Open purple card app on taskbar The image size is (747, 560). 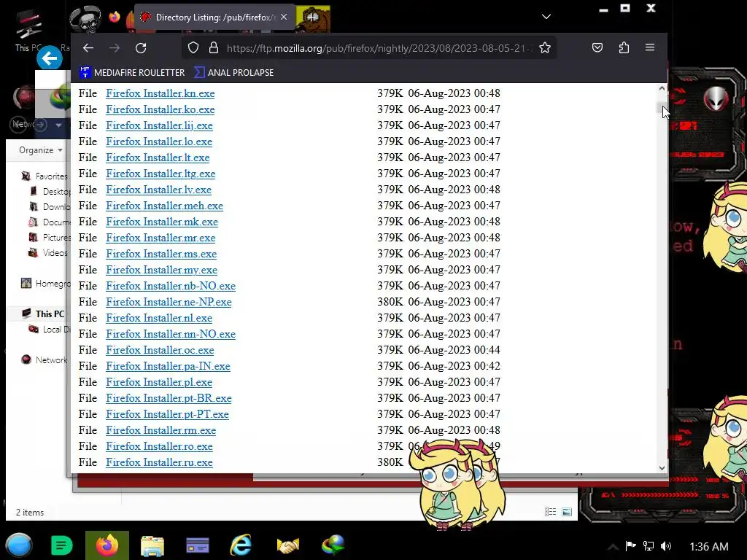coord(197,545)
